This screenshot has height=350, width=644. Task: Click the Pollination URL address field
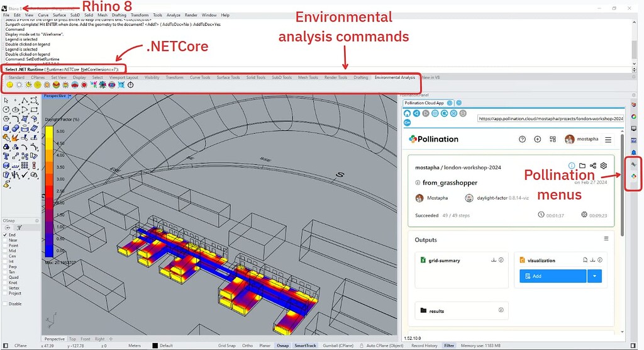pos(550,118)
